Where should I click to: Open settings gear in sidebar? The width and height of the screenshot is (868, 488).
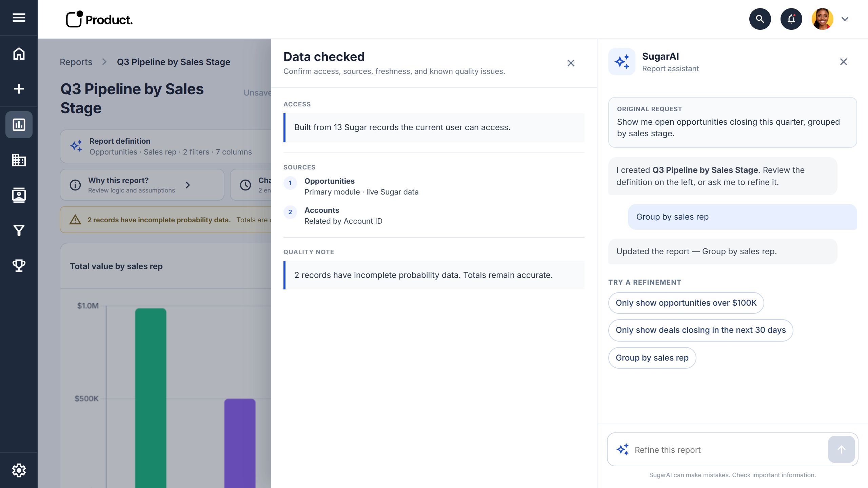[x=19, y=470]
